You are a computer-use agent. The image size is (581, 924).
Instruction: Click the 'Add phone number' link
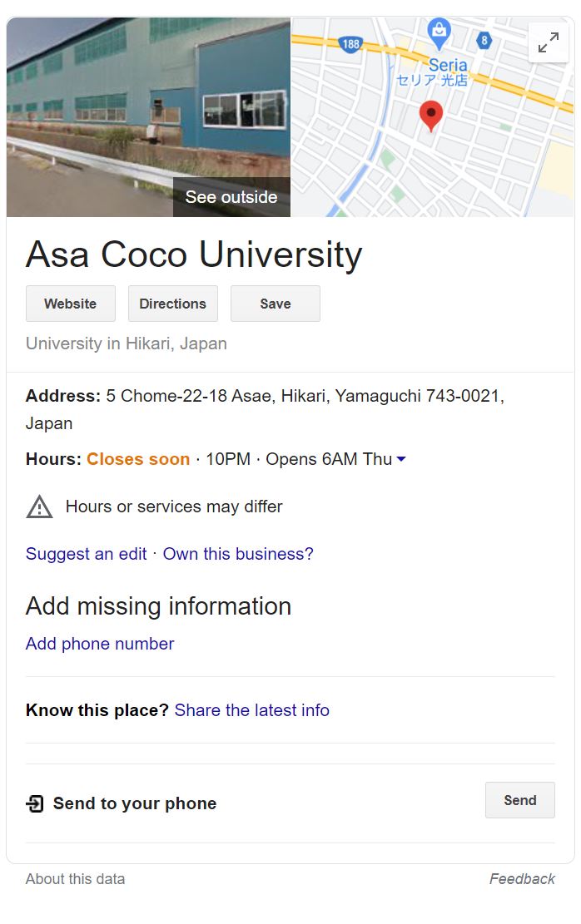[100, 644]
